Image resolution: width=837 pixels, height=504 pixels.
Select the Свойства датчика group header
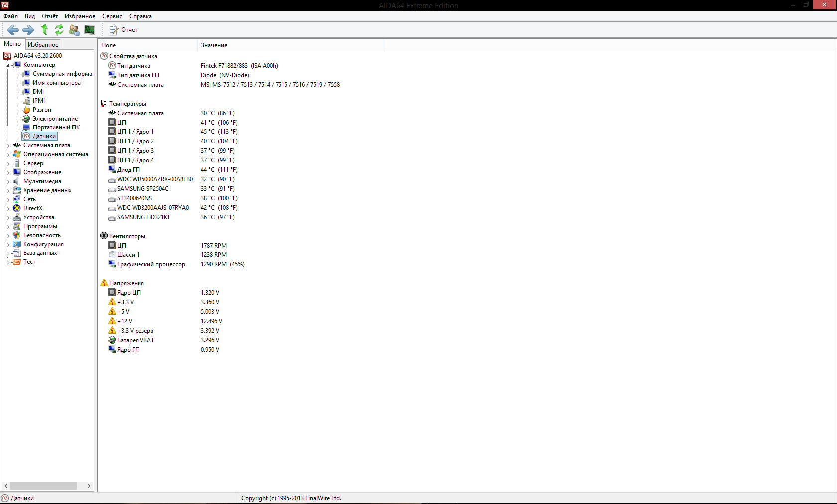coord(133,56)
